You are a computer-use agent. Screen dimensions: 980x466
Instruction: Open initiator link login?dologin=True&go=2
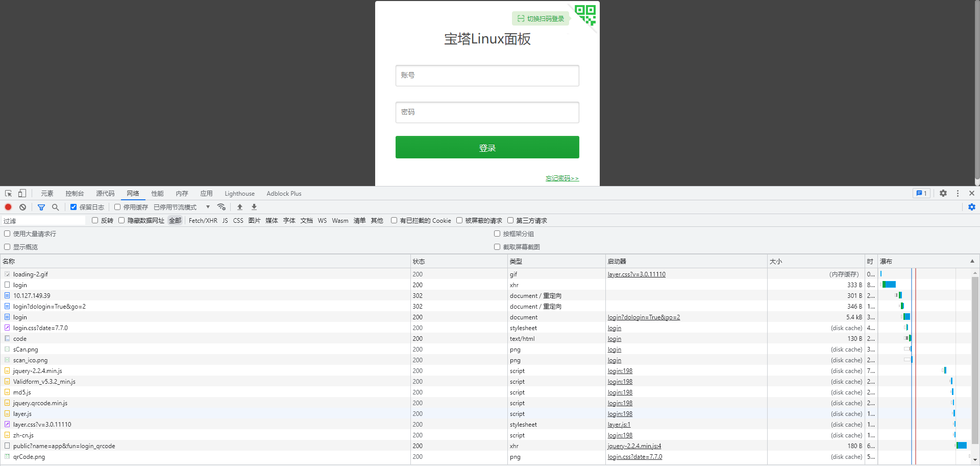(644, 317)
